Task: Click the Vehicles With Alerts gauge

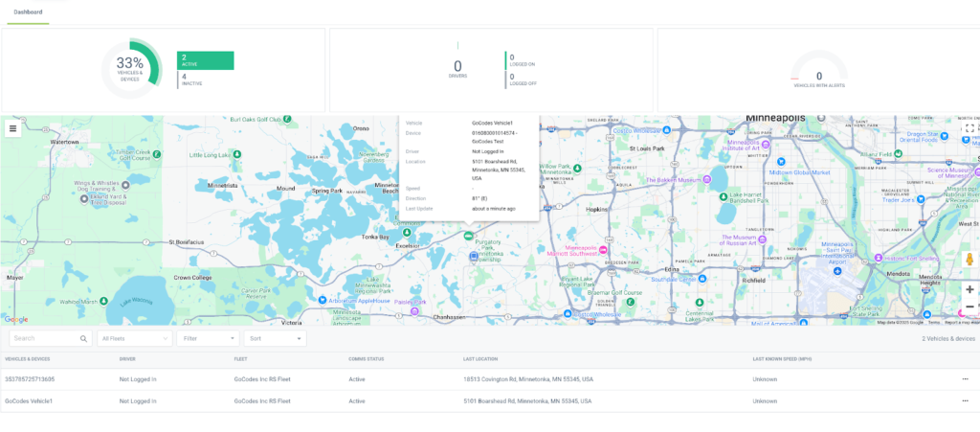Action: (819, 69)
